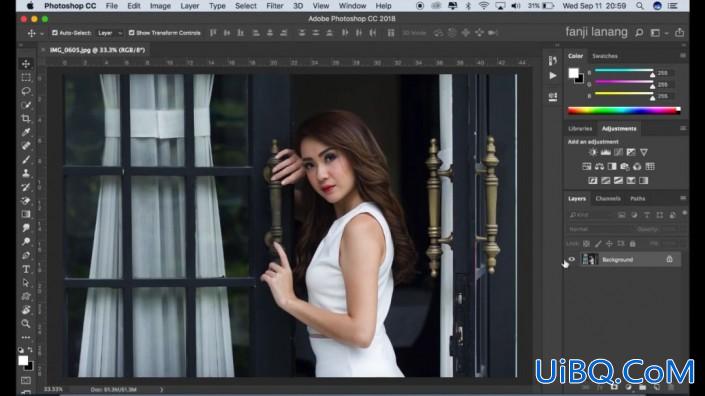Open the Layers panel options menu
705x396 pixels.
(683, 198)
